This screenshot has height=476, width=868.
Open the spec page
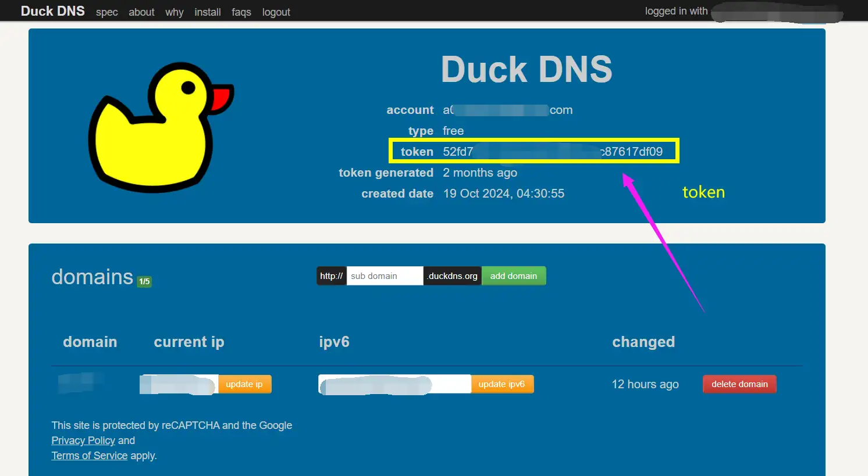coord(106,12)
